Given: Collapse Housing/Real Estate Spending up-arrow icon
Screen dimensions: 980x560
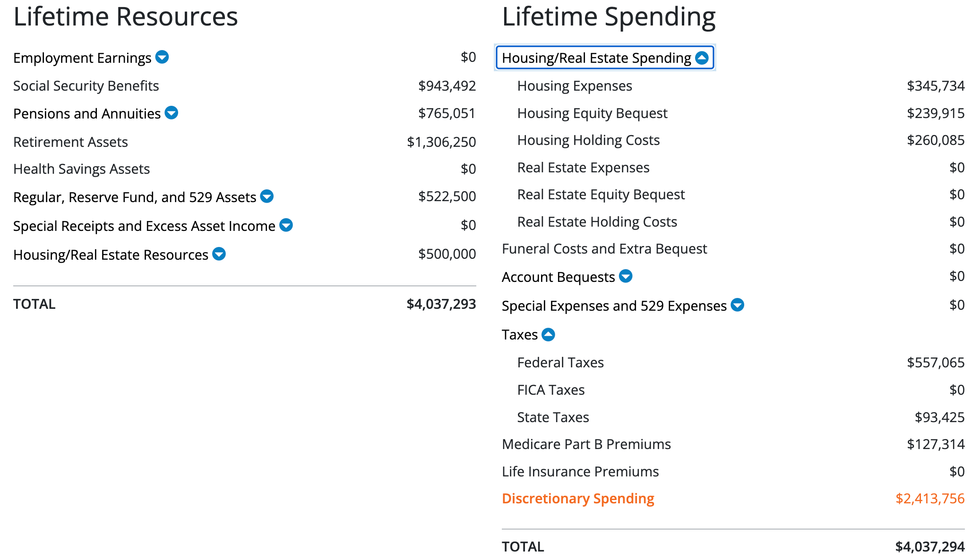Looking at the screenshot, I should click(702, 58).
